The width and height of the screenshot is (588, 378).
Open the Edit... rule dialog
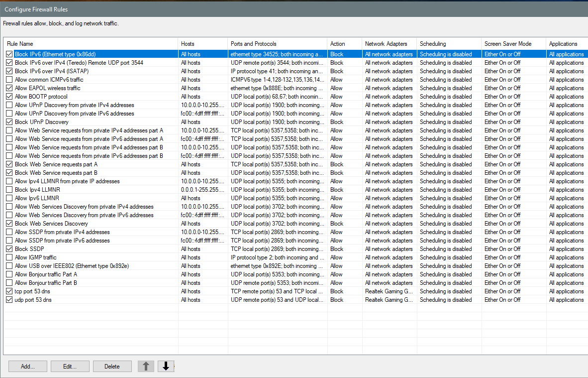click(70, 367)
